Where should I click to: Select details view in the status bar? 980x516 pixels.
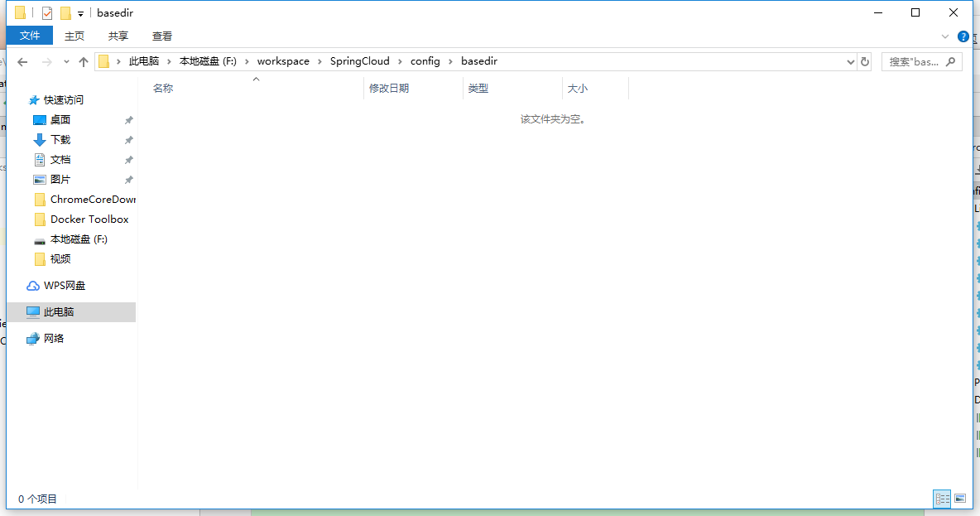pos(942,498)
